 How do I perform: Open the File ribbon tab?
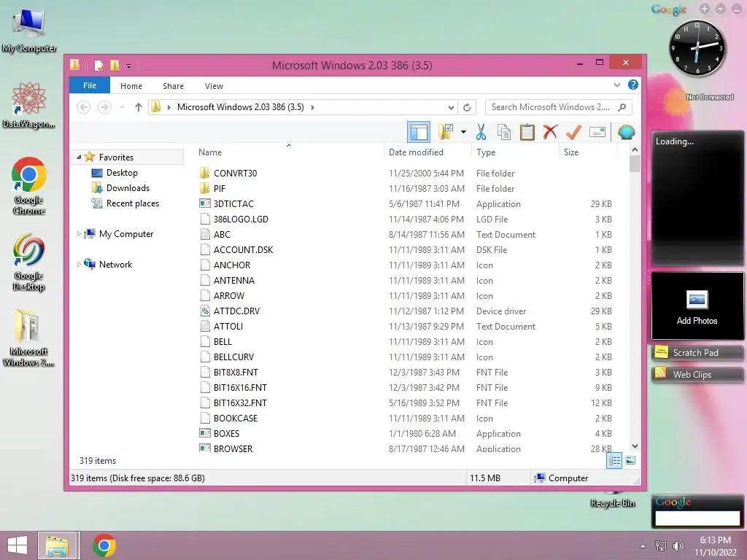[x=90, y=85]
